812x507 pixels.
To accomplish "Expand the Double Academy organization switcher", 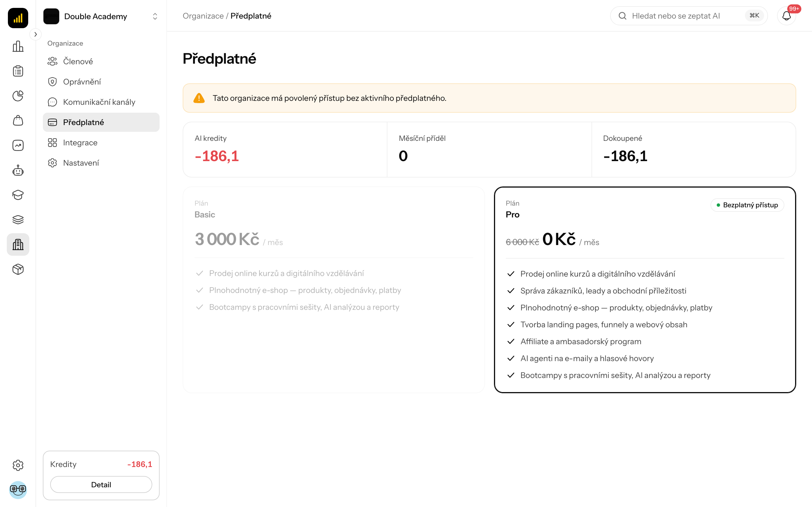I will point(101,16).
